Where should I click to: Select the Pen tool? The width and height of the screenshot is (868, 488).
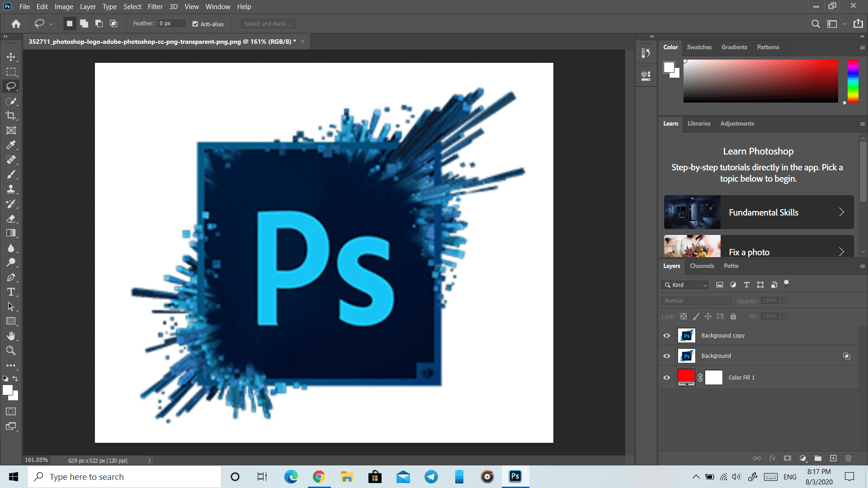pos(11,277)
